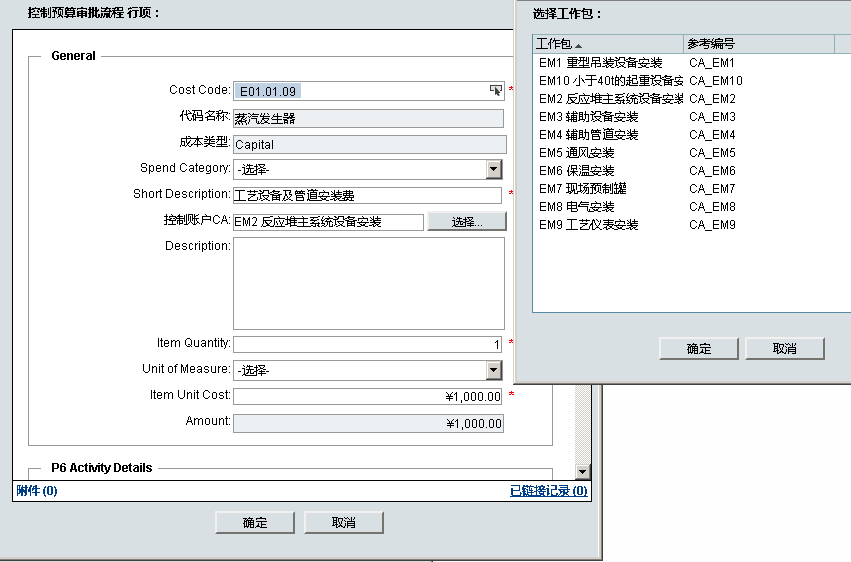This screenshot has height=562, width=851.
Task: Select work package EM7 现场预制罐
Action: click(582, 189)
